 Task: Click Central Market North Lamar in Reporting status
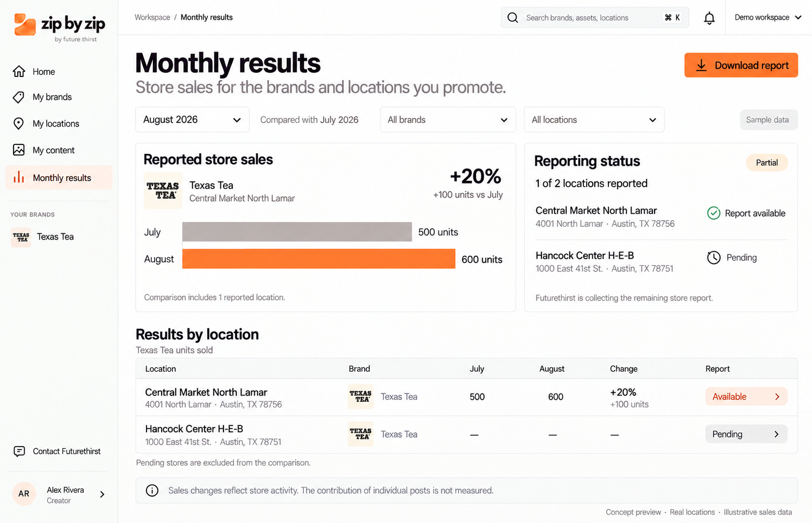click(x=596, y=211)
